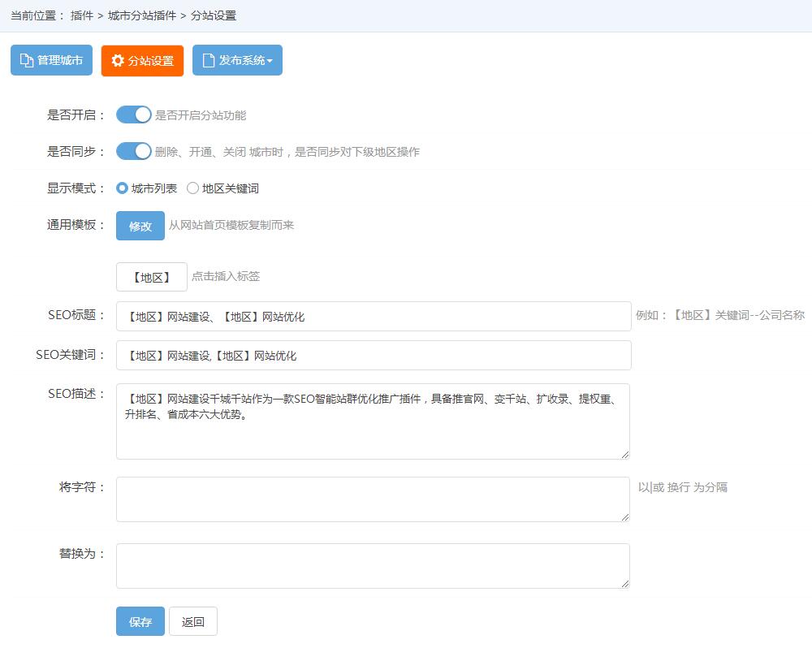Select the 城市列表 display mode
The height and width of the screenshot is (648, 812).
coord(123,188)
